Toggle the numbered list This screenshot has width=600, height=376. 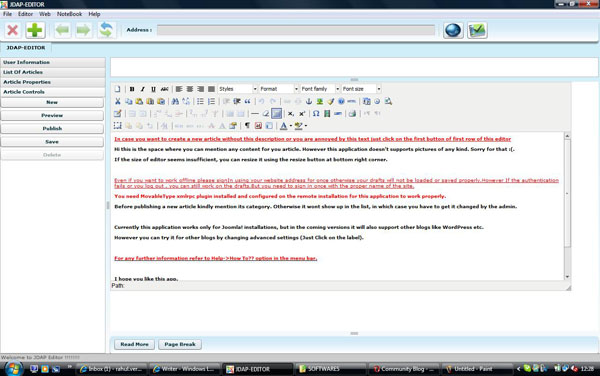tap(211, 101)
